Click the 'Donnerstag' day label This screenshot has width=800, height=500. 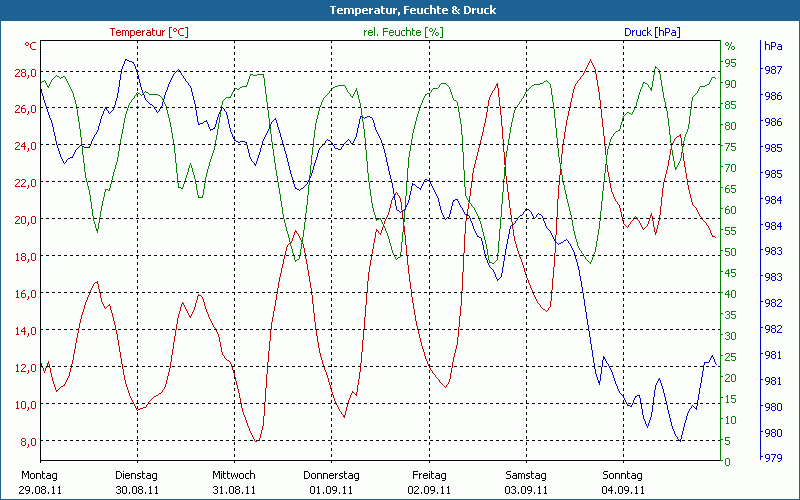[x=331, y=476]
